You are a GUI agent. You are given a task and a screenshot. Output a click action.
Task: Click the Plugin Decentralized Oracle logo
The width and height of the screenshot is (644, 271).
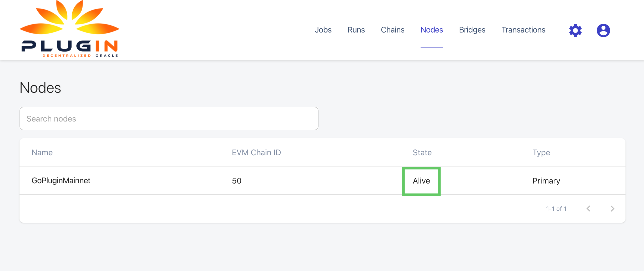69,29
